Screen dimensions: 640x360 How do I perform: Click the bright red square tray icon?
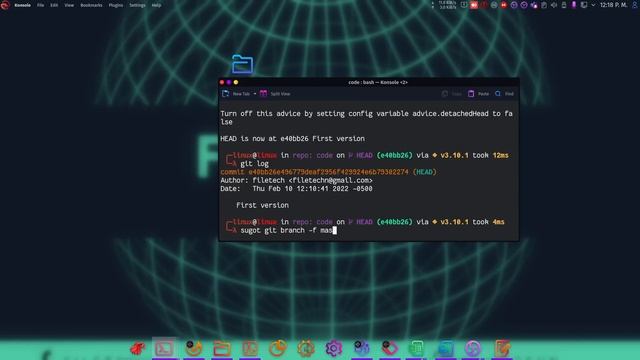473,5
